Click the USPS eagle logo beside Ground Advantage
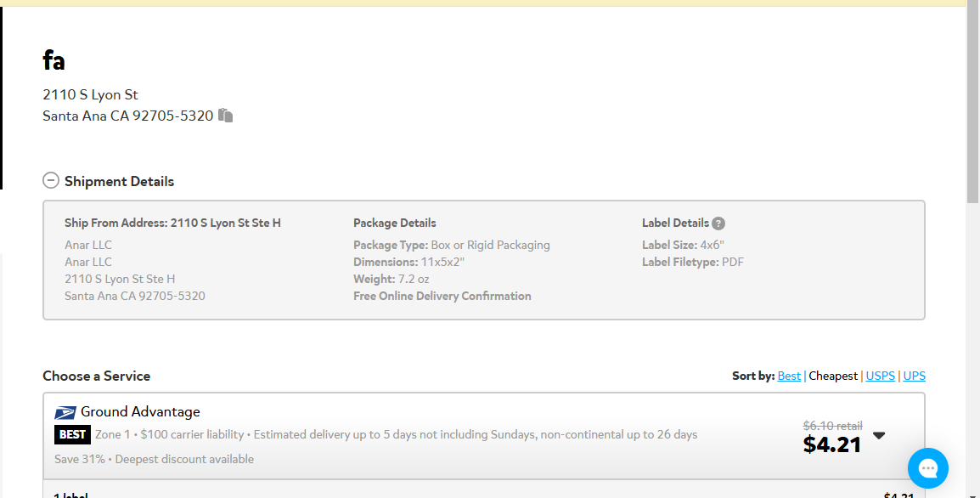This screenshot has height=498, width=980. [65, 412]
